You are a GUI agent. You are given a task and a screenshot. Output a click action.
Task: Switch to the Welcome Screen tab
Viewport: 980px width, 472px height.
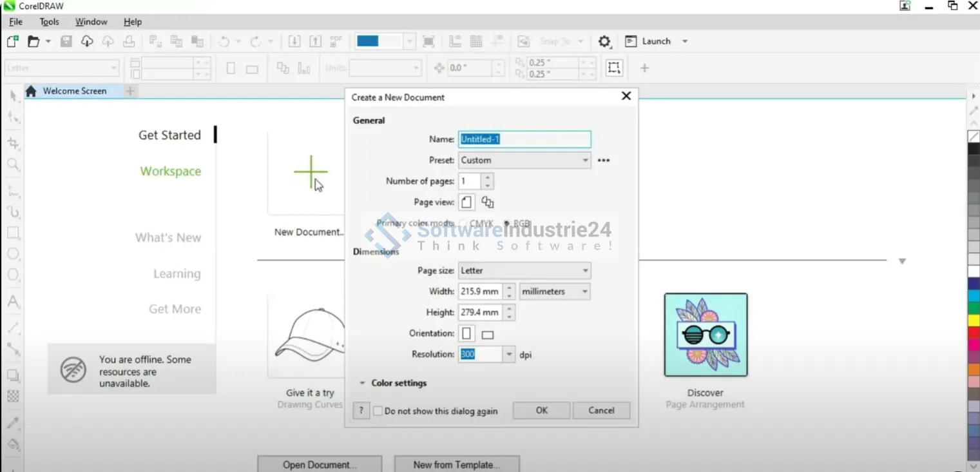point(74,91)
